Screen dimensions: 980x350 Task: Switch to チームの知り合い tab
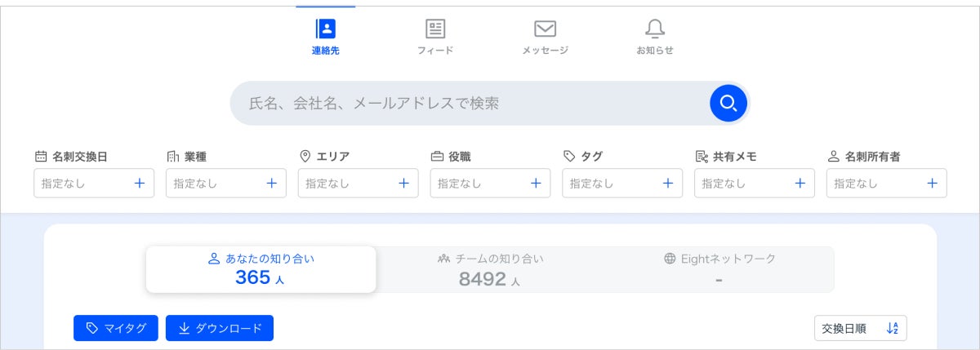[x=490, y=269]
